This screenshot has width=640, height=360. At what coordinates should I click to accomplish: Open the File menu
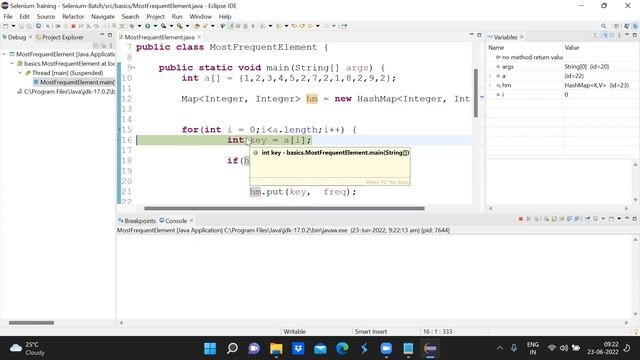(8, 16)
